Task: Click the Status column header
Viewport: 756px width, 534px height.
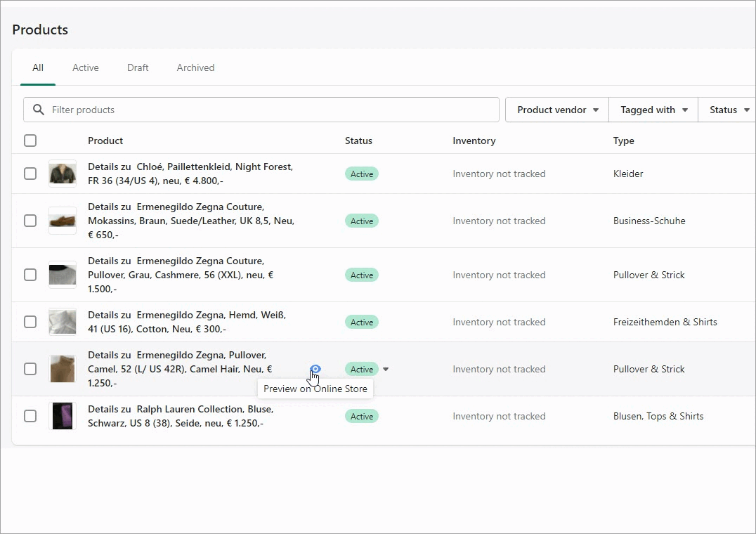Action: (x=359, y=141)
